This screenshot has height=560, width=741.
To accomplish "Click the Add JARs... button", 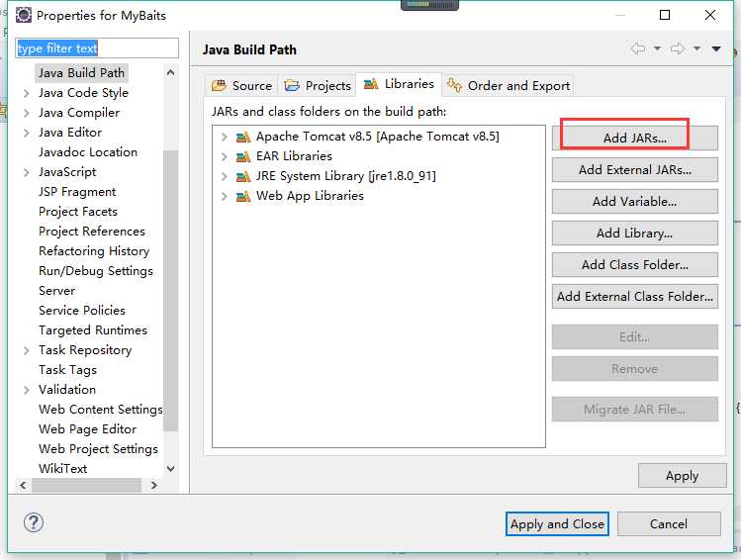I will [635, 138].
